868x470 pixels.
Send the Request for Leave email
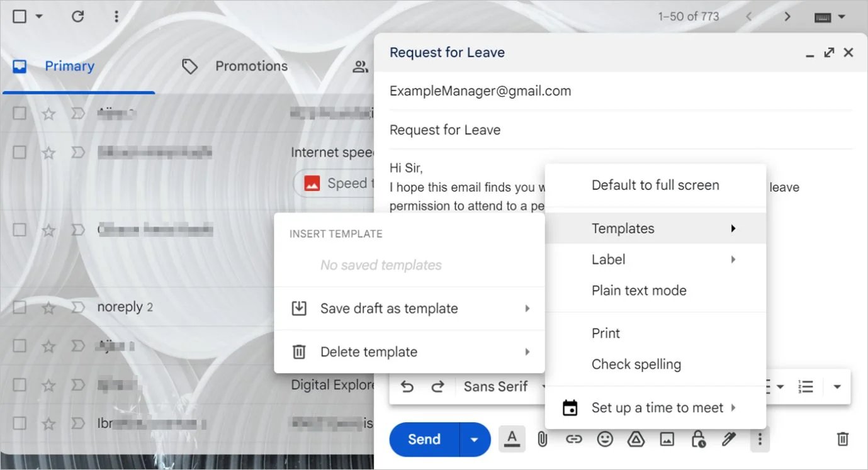tap(422, 439)
